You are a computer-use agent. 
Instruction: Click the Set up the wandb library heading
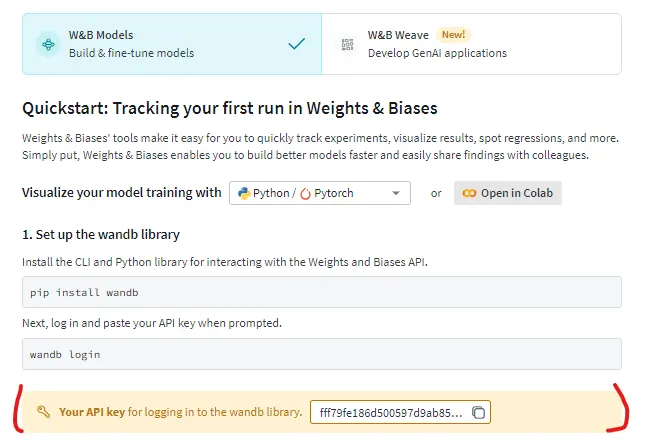point(100,235)
